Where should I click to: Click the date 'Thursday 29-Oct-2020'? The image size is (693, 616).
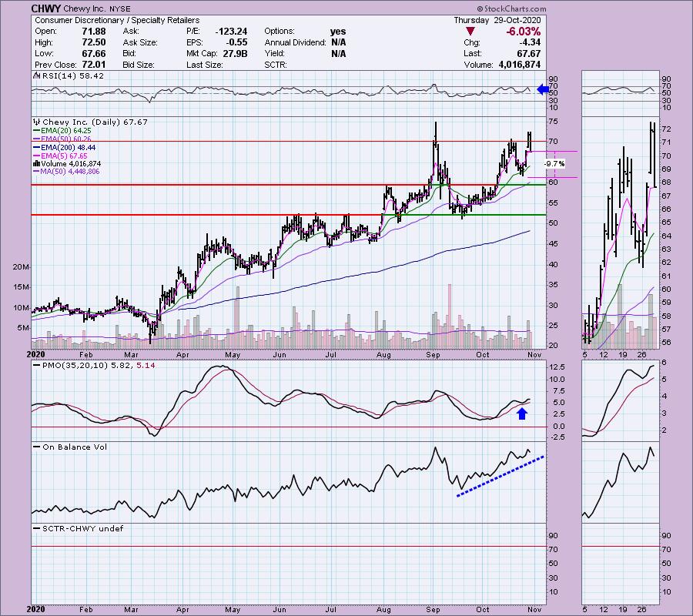click(x=497, y=20)
